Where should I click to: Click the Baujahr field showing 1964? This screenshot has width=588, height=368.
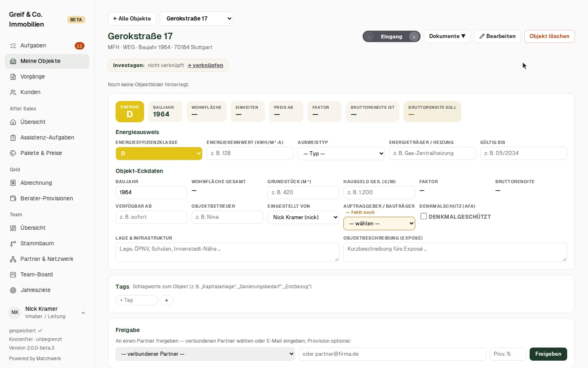151,193
